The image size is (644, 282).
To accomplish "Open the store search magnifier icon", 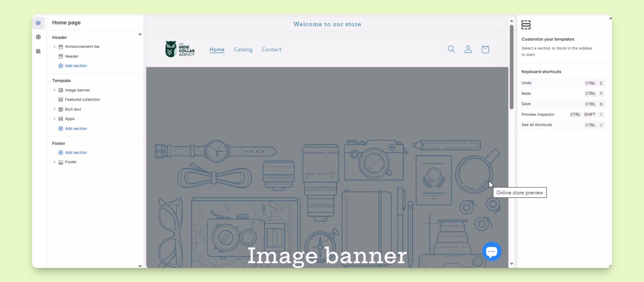I will (x=451, y=49).
